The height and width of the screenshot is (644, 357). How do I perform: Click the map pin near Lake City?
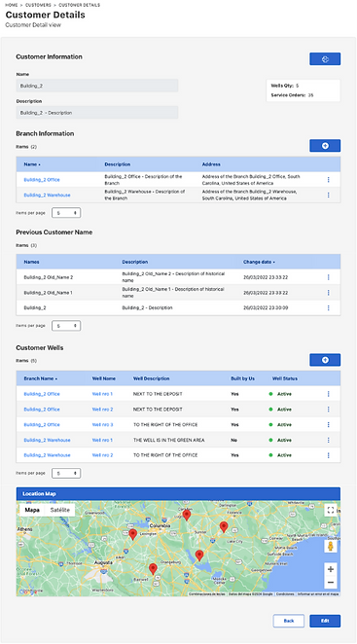(x=224, y=526)
